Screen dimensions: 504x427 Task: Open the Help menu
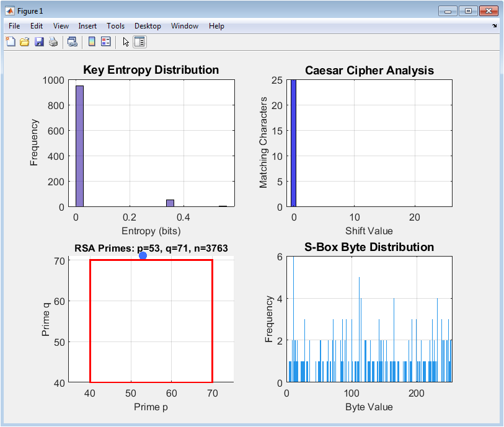click(216, 26)
